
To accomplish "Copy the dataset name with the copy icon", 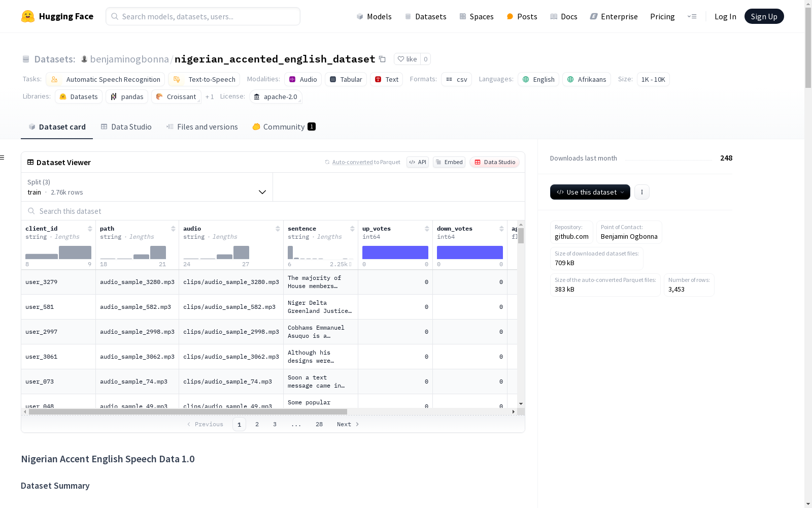I will (x=382, y=59).
